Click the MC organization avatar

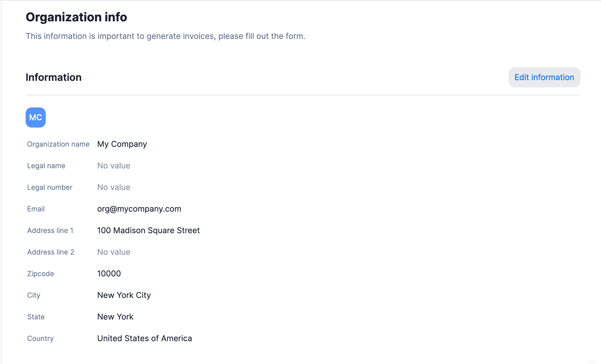point(36,117)
